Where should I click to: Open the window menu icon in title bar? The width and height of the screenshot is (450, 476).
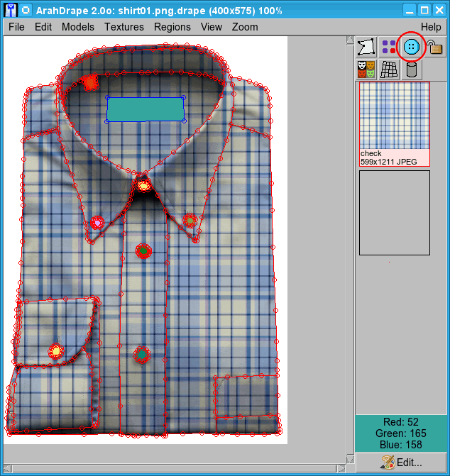26,11
